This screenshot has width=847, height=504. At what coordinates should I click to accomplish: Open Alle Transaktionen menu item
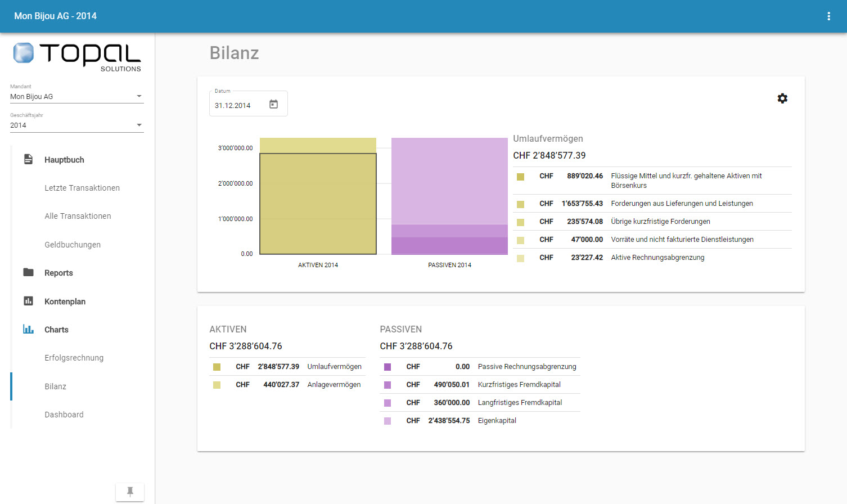(78, 216)
